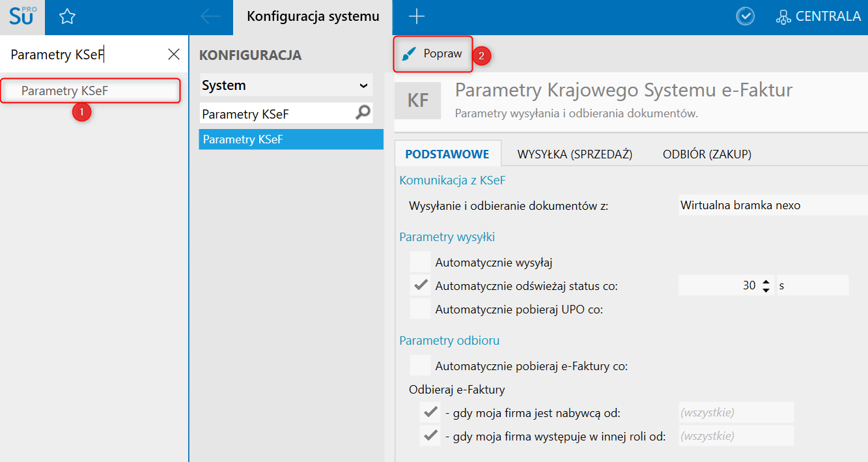This screenshot has height=462, width=868.
Task: Open a new tab with plus icon
Action: [x=416, y=17]
